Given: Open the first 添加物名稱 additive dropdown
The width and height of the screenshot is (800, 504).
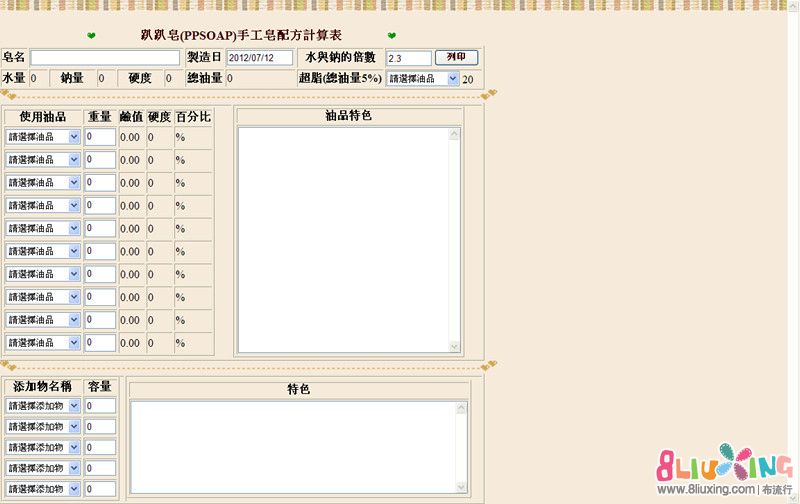Looking at the screenshot, I should 42,406.
